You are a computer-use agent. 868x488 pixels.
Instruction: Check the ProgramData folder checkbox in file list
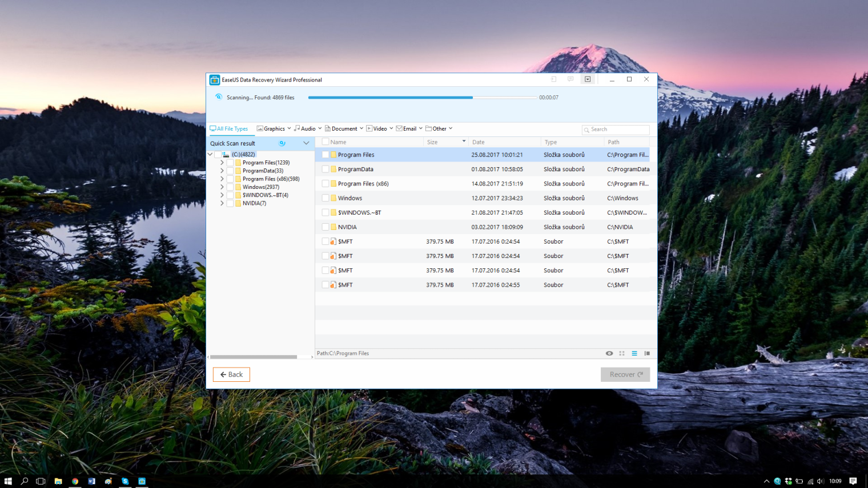tap(325, 169)
